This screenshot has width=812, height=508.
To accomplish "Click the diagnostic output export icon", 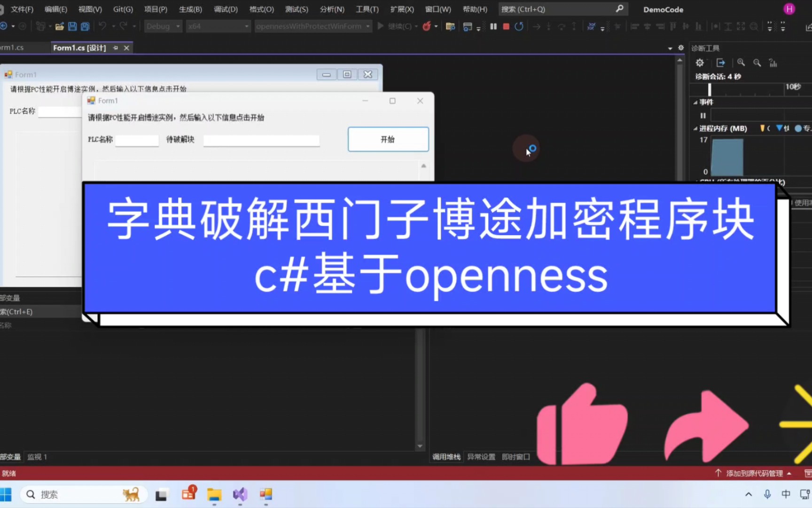I will tap(720, 63).
